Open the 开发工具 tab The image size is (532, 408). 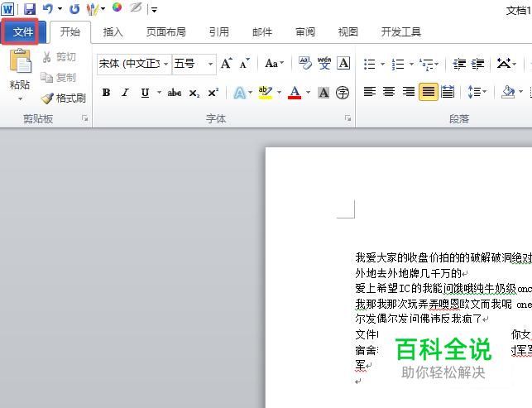coord(400,32)
